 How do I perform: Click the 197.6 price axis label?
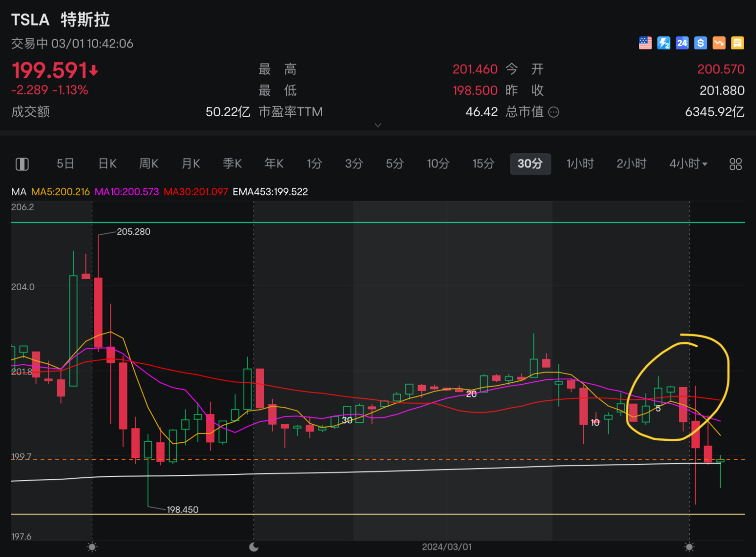(x=21, y=537)
